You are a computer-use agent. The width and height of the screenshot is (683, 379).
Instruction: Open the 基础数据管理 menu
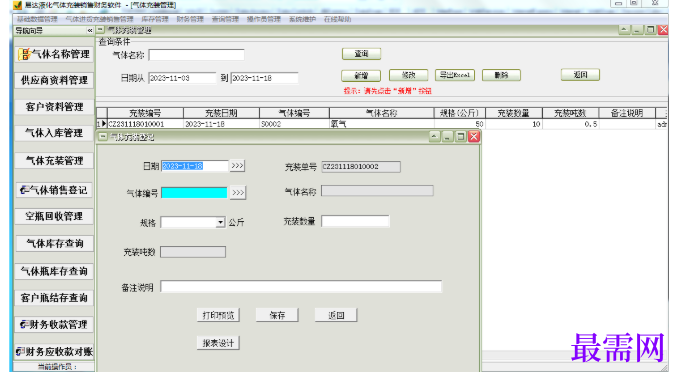(x=37, y=19)
